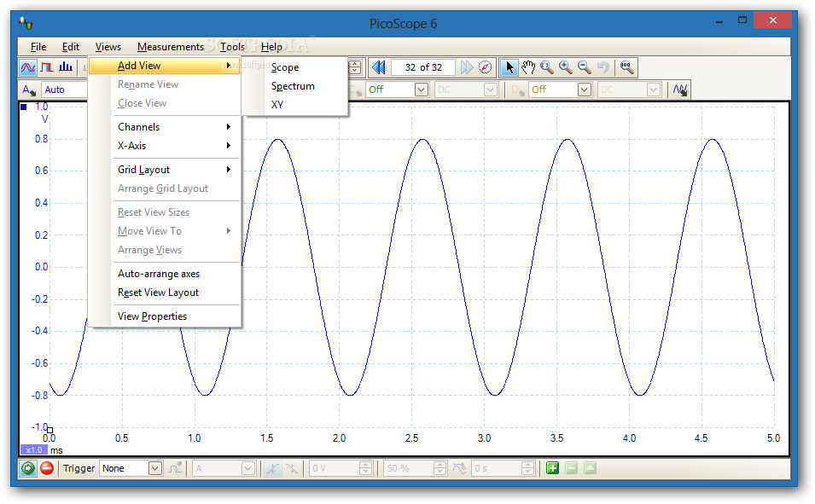Select the hand pan tool

(528, 67)
